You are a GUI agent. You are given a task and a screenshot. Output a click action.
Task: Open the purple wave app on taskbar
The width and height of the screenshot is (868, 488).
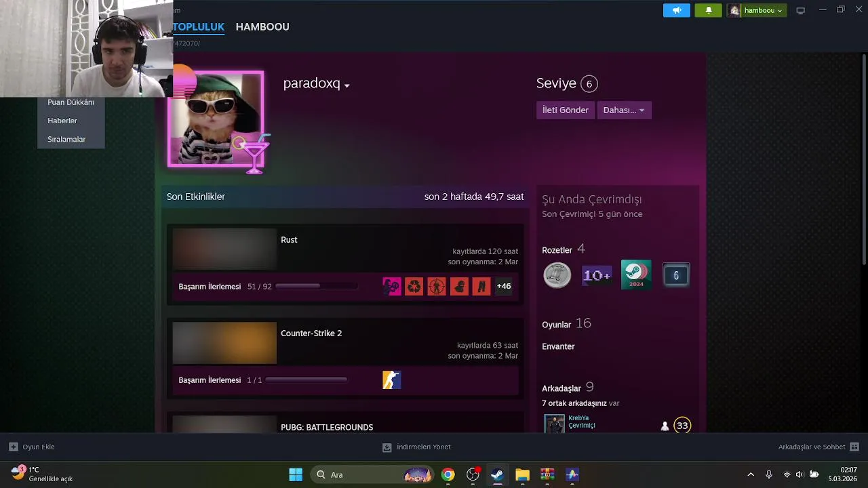(572, 474)
